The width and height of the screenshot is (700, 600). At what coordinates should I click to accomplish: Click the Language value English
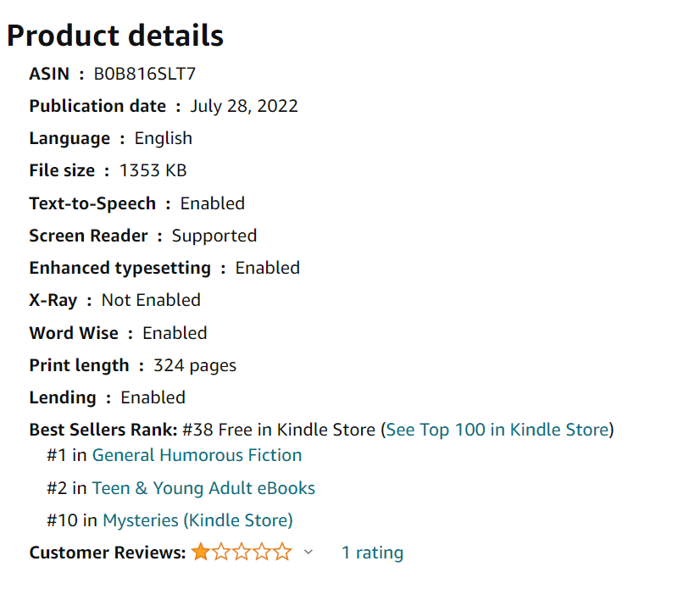coord(164,138)
